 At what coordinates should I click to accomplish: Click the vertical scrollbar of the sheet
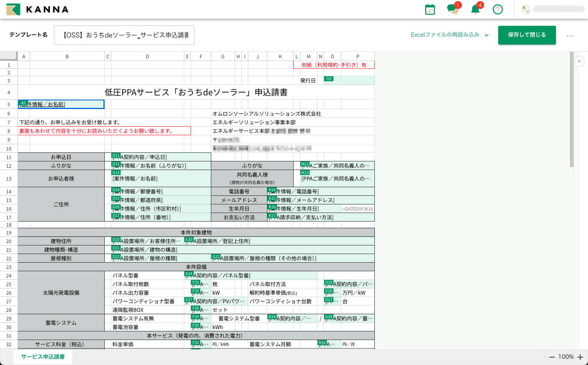click(572, 109)
